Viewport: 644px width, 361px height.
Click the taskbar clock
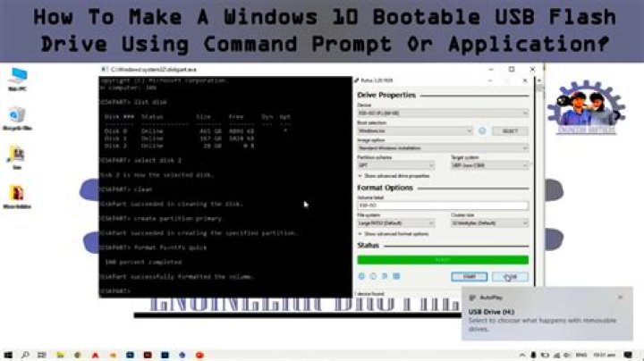pos(604,355)
